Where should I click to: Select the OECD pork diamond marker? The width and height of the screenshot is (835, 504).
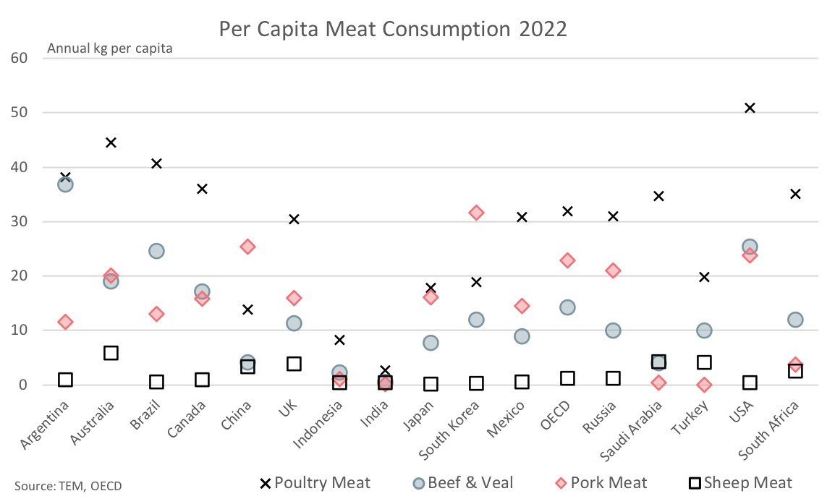point(567,260)
